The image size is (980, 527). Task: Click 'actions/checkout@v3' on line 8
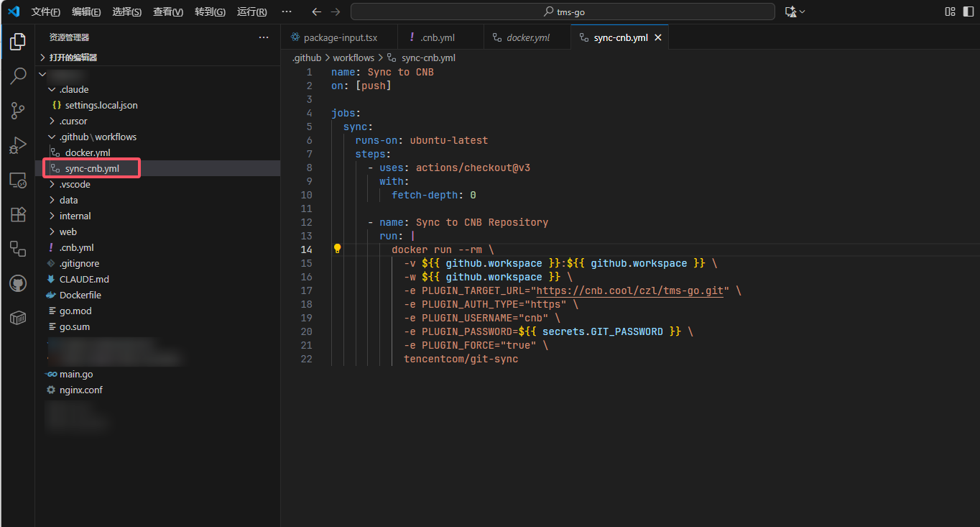point(473,168)
